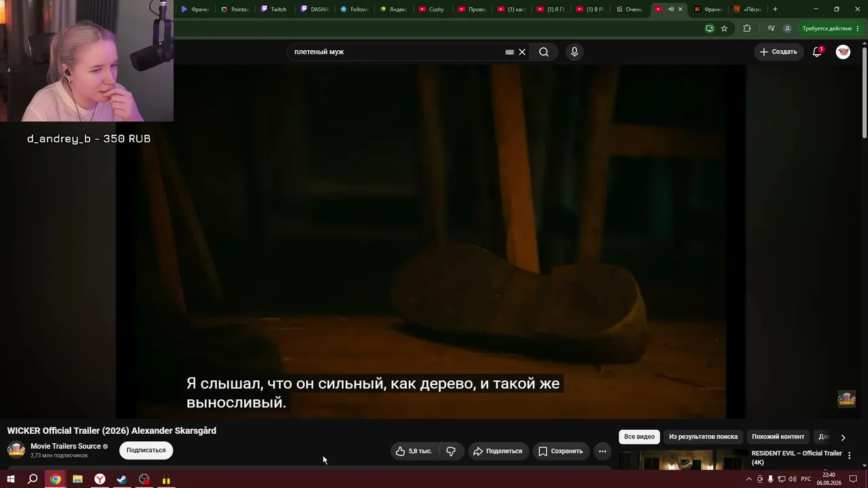Viewport: 868px width, 488px height.
Task: Click the channel watermark on the video
Action: (847, 399)
